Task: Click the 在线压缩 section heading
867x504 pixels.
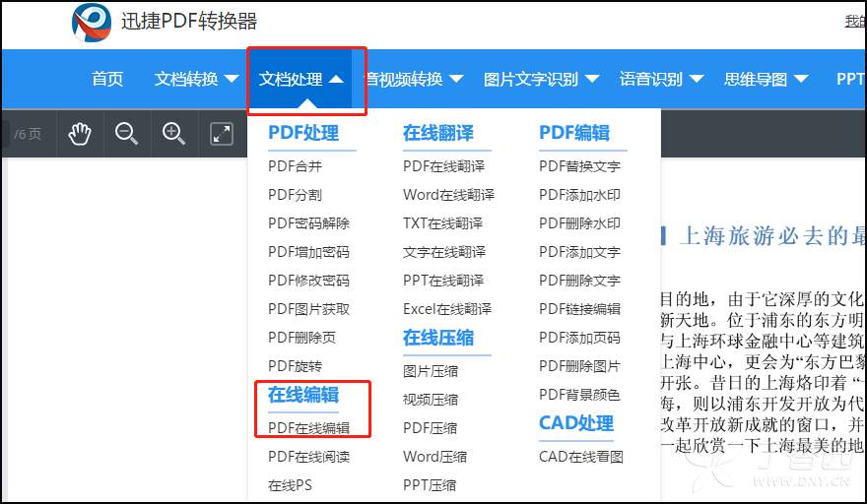Action: pyautogui.click(x=437, y=338)
